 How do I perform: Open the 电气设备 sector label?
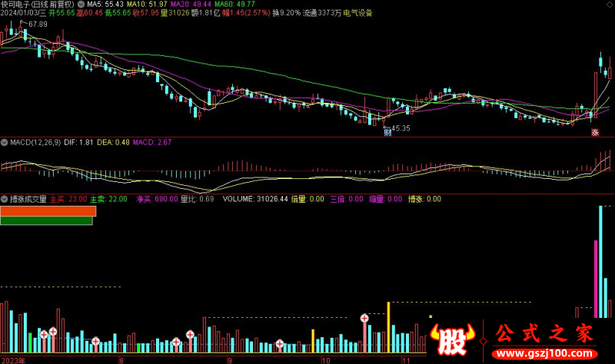pos(357,13)
